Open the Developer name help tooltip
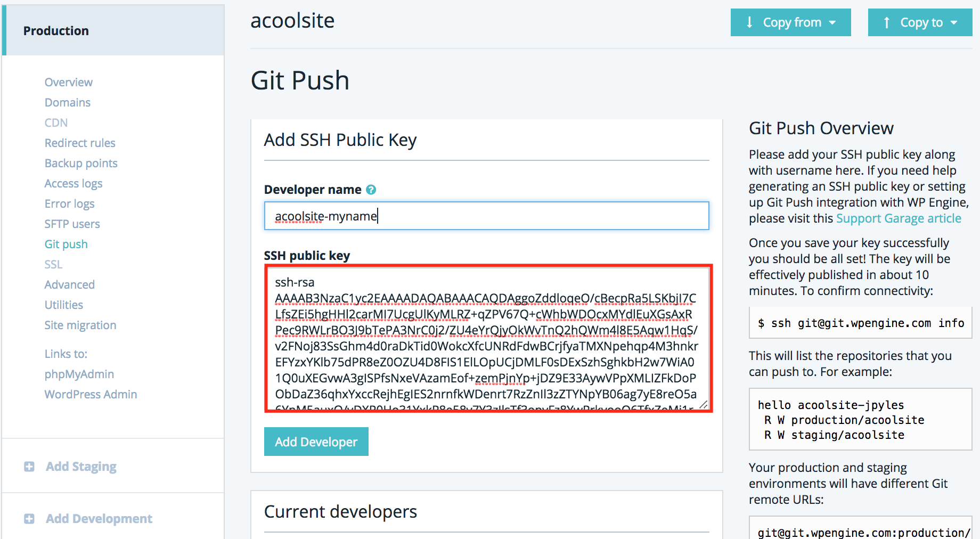Viewport: 980px width, 539px height. coord(372,189)
